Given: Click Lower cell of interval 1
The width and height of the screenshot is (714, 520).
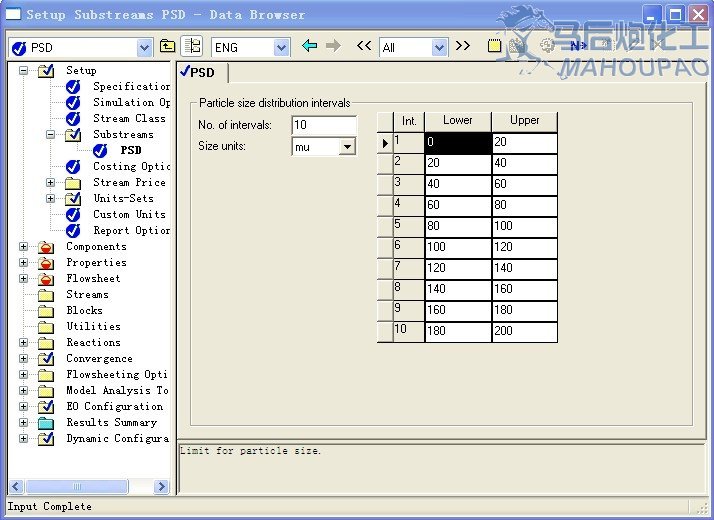Looking at the screenshot, I should (x=458, y=143).
